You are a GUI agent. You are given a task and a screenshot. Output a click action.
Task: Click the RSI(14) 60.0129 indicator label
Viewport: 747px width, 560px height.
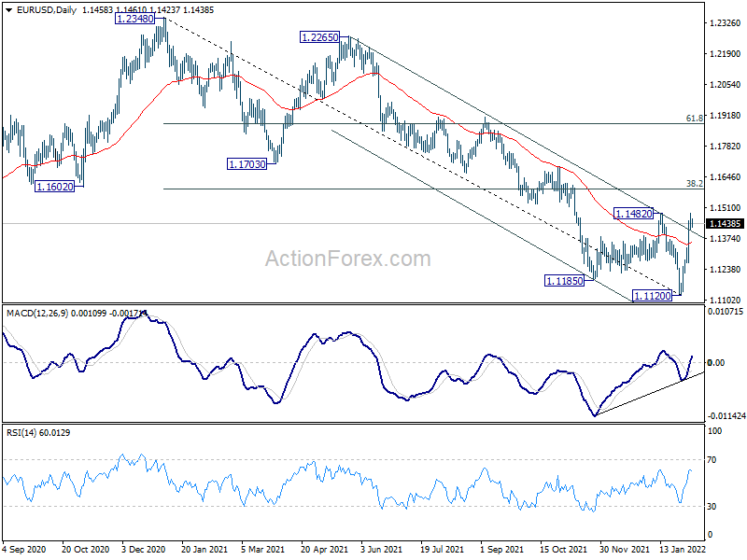point(38,433)
